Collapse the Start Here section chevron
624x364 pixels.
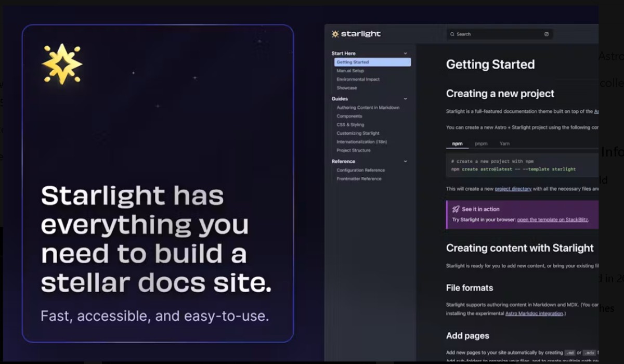[x=406, y=54]
